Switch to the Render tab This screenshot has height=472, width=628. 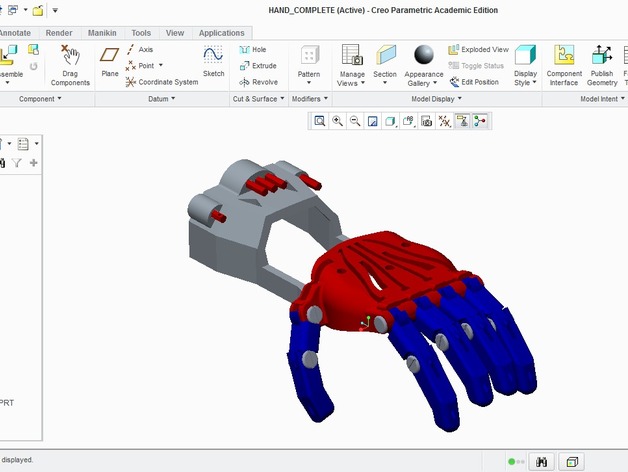click(59, 32)
